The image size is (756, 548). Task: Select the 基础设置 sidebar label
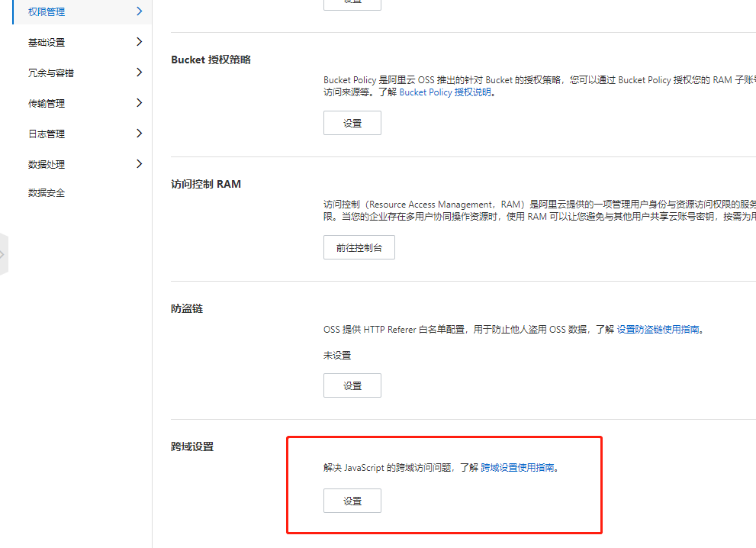(x=47, y=43)
